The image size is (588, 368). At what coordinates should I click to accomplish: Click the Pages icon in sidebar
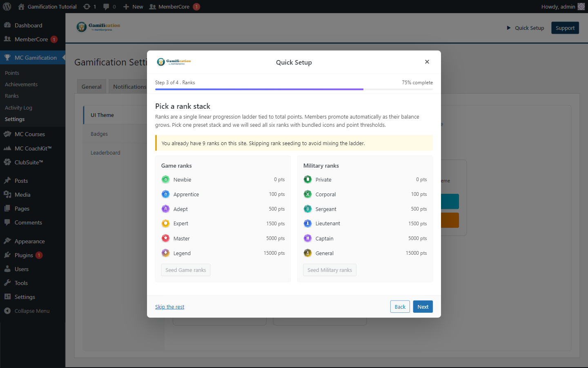tap(7, 209)
